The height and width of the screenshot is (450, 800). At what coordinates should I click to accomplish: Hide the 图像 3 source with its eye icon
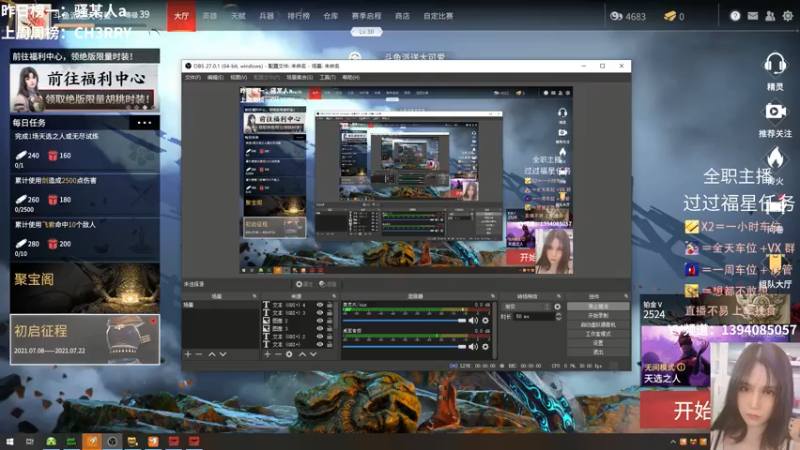(320, 329)
